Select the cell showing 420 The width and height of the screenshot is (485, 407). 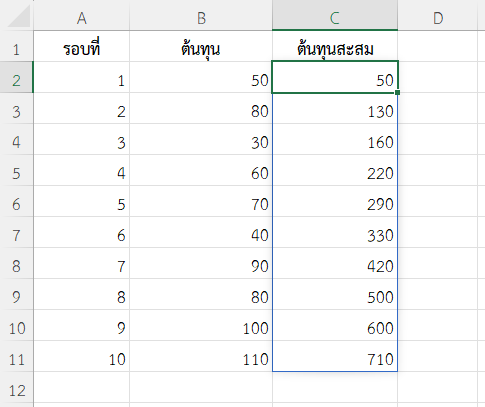(335, 263)
